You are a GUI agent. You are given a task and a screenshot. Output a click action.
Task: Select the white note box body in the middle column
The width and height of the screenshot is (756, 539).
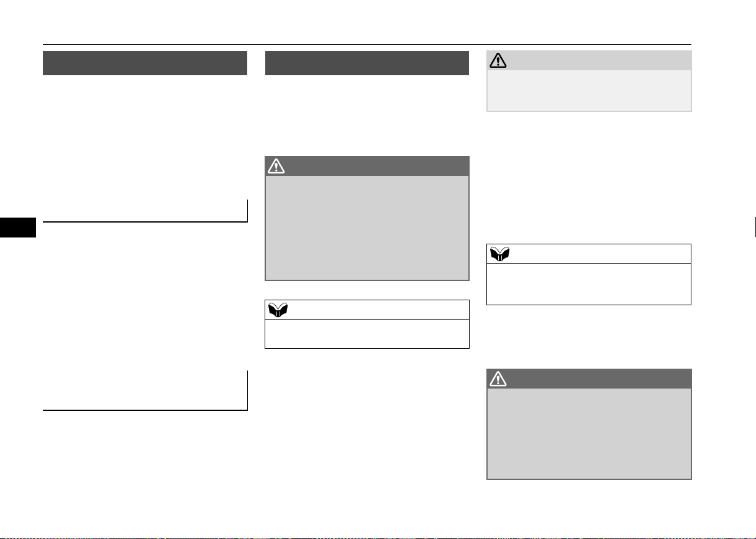click(367, 333)
